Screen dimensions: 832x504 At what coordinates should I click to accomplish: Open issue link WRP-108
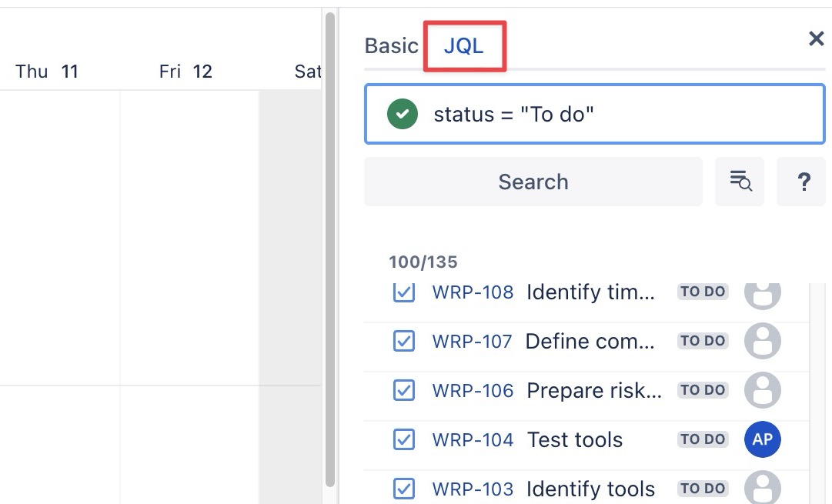coord(473,292)
